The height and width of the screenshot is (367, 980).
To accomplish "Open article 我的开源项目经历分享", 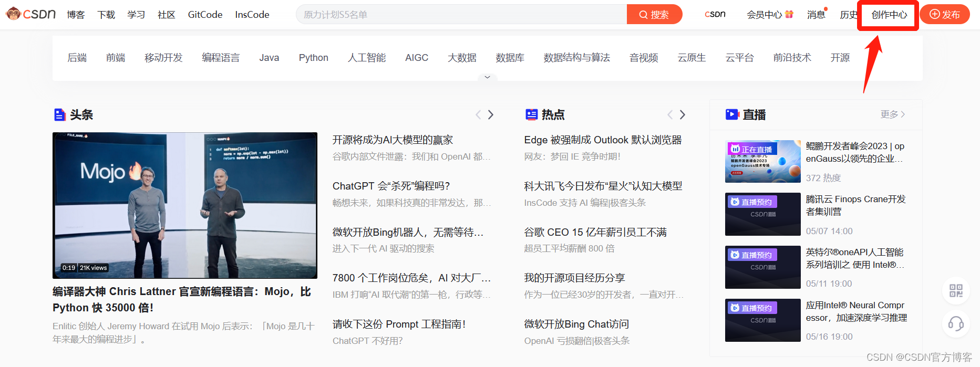I will coord(574,278).
